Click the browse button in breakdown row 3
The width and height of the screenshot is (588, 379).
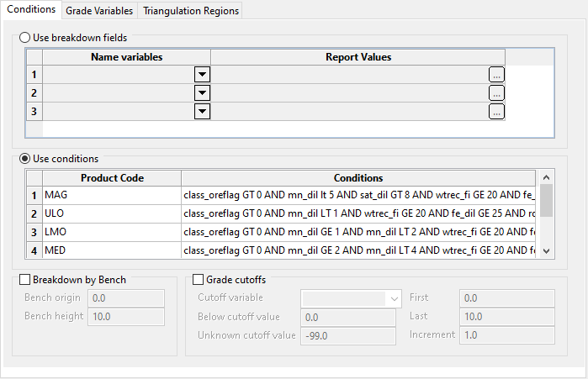tap(496, 111)
